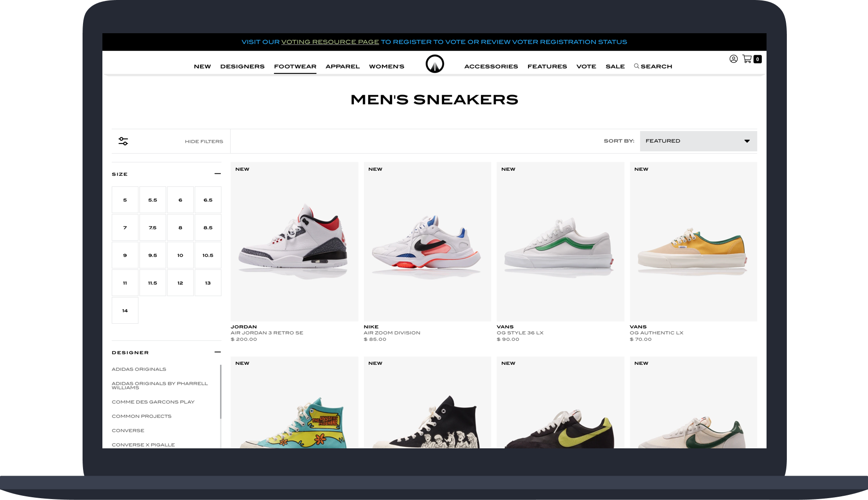Viewport: 868px width, 500px height.
Task: Open the Footwear menu item
Action: [295, 66]
